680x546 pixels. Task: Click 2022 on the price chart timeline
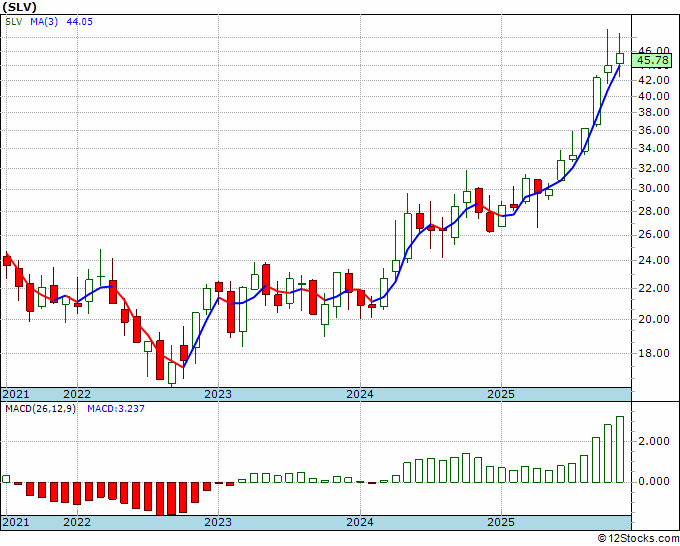77,395
